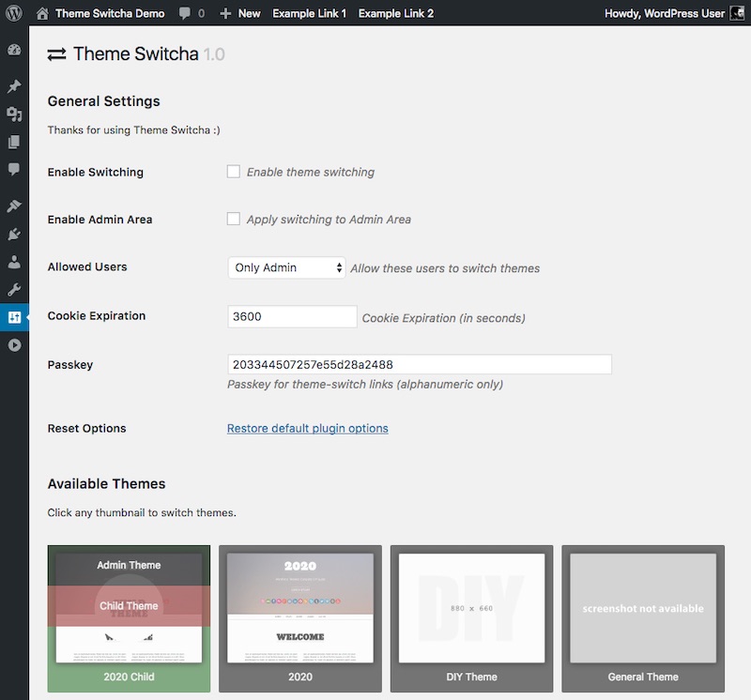Open the Plugins sidebar icon
This screenshot has height=700, width=751.
14,235
